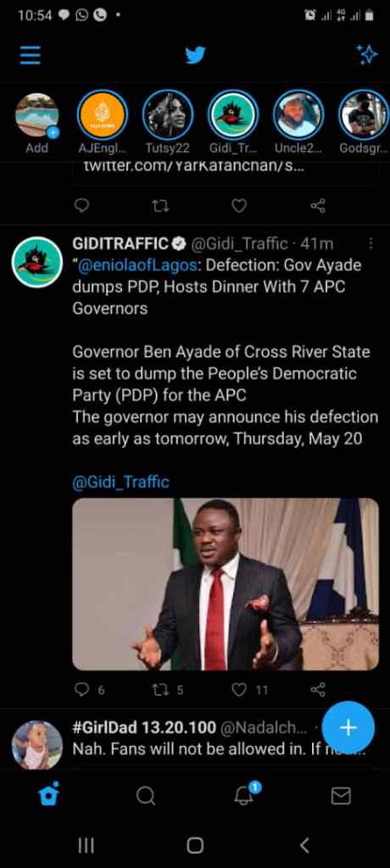Tap the Twitter bird logo
The height and width of the screenshot is (868, 390).
(195, 55)
